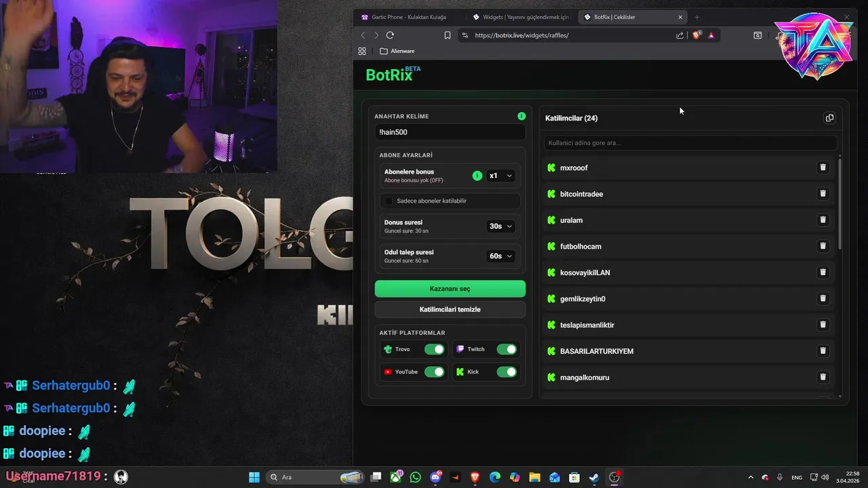Click the mxrooof username
Screen dimensions: 868x488
tap(574, 168)
